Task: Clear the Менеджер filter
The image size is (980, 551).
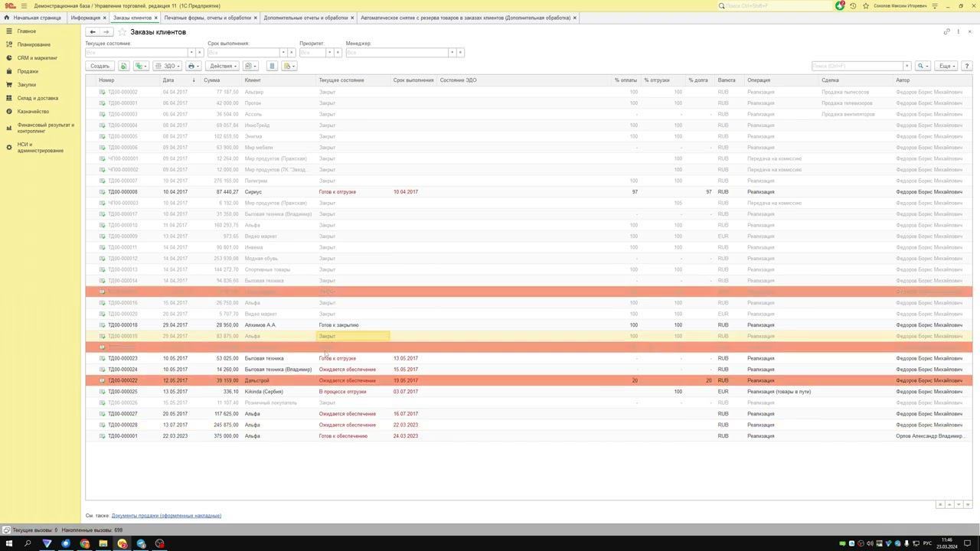Action: [460, 53]
